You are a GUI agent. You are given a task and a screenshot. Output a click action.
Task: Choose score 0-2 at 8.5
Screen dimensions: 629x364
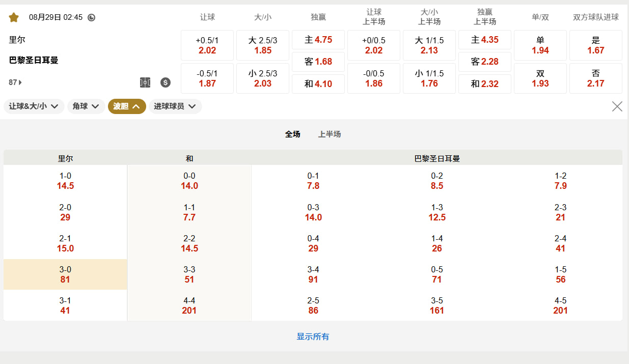click(437, 181)
